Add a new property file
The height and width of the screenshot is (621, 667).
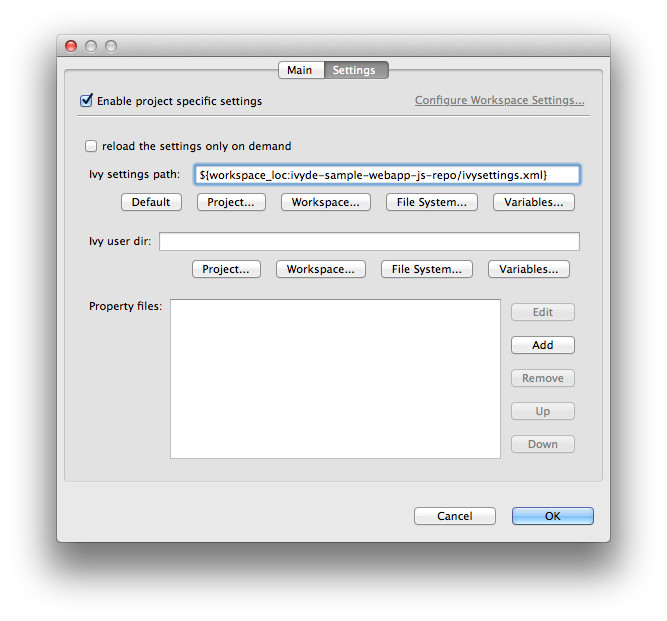[542, 345]
